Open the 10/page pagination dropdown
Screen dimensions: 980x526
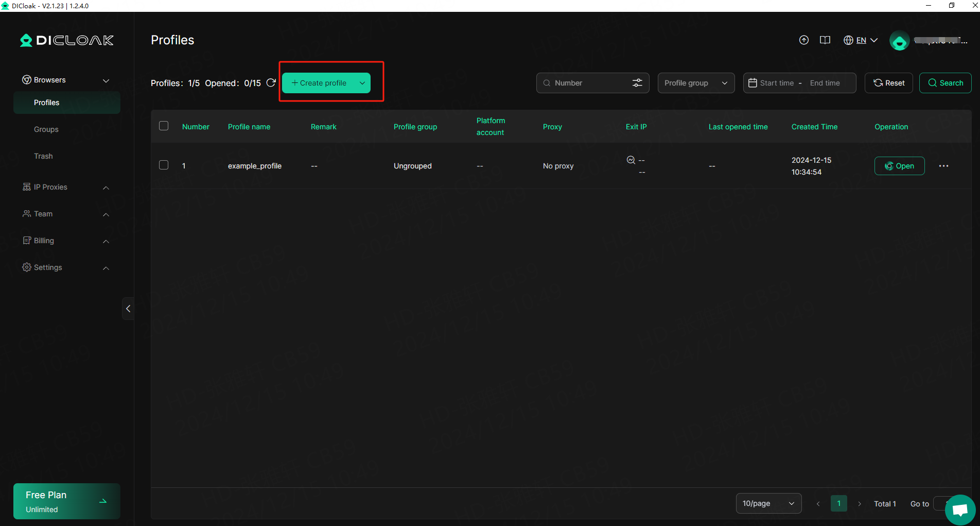(768, 503)
